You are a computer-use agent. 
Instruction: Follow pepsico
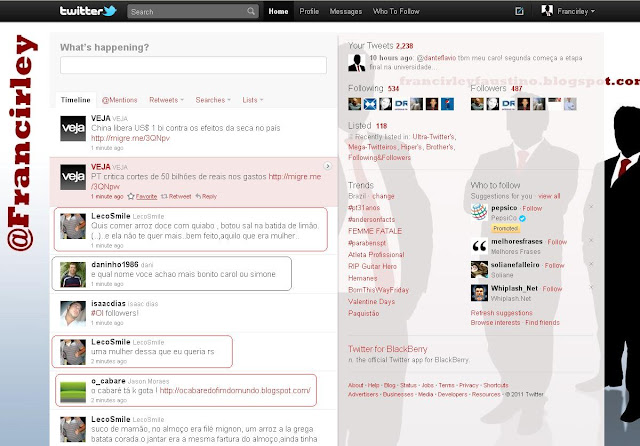tap(532, 209)
